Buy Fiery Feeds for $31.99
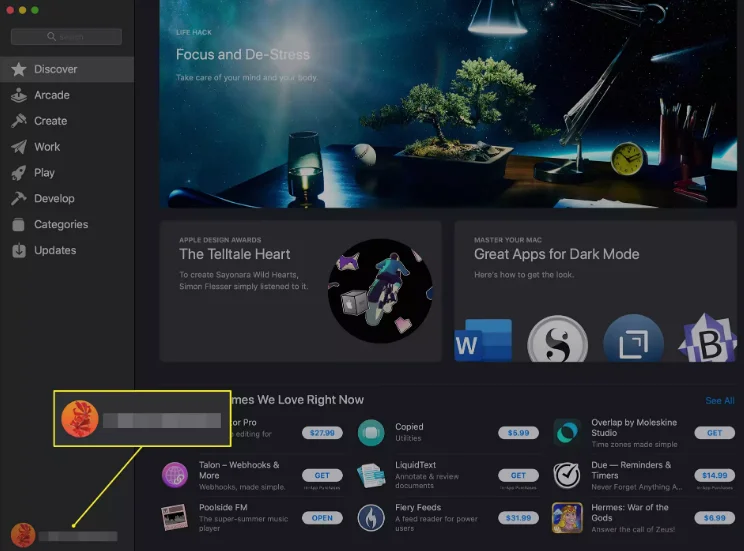The height and width of the screenshot is (551, 744). [518, 518]
